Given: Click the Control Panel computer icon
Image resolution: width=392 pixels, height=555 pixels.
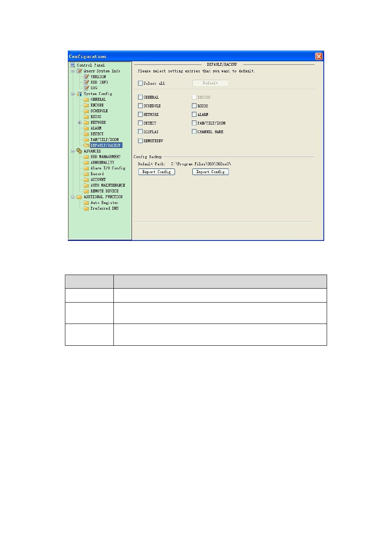Looking at the screenshot, I should 73,65.
